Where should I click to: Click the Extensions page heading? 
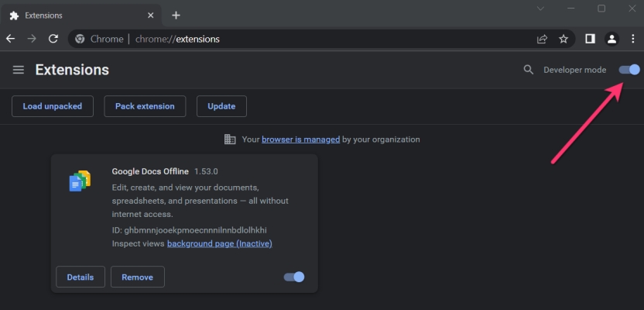pos(72,70)
